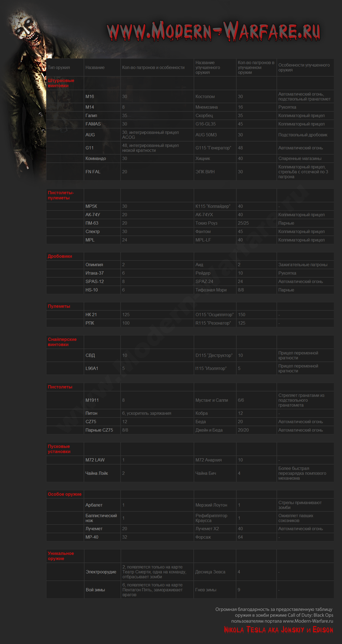
Task: Select the 'Штурмовые винтовки' category heading
Action: 61,83
